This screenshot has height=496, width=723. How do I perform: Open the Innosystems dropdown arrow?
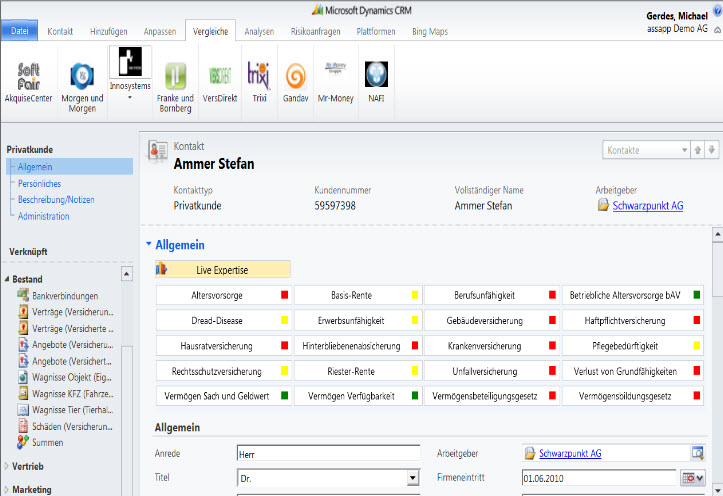click(130, 98)
